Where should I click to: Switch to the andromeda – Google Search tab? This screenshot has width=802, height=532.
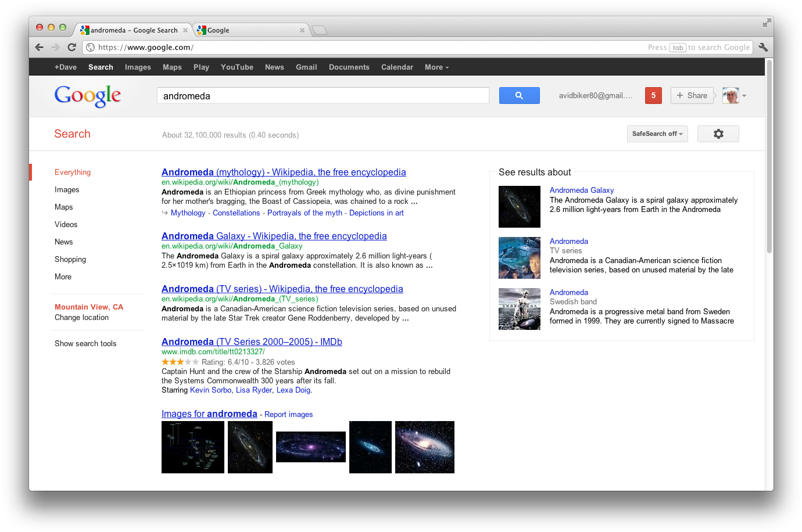[x=134, y=30]
